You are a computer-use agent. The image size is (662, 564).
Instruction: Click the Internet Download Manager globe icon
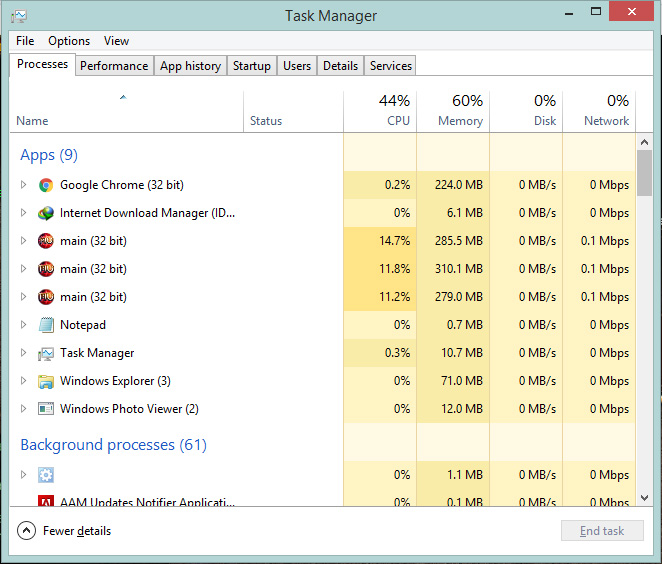46,213
